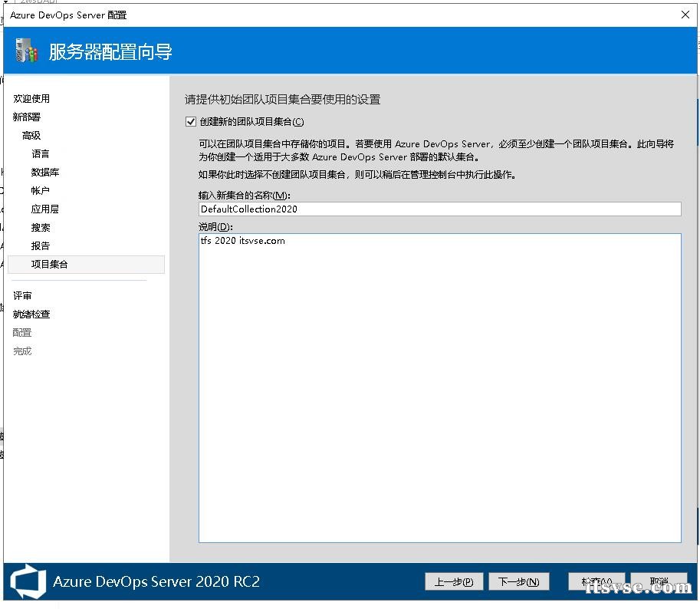Toggle the 创建新的团队项目集合 checkbox
The width and height of the screenshot is (700, 609).
(191, 121)
